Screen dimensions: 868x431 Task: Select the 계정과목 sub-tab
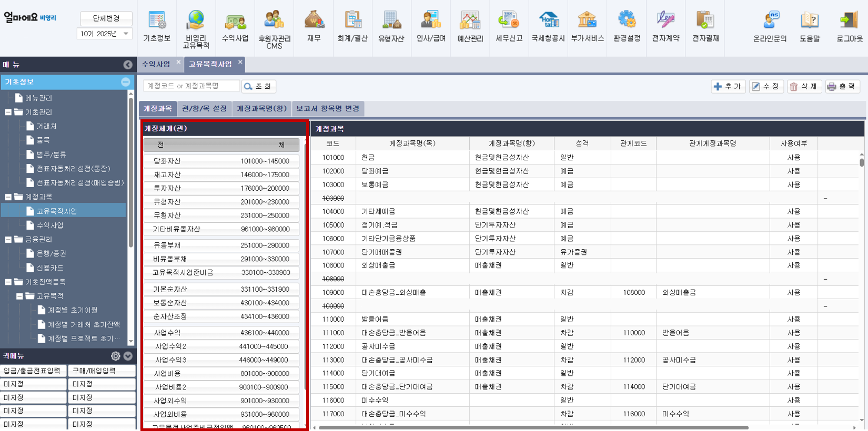click(x=158, y=108)
